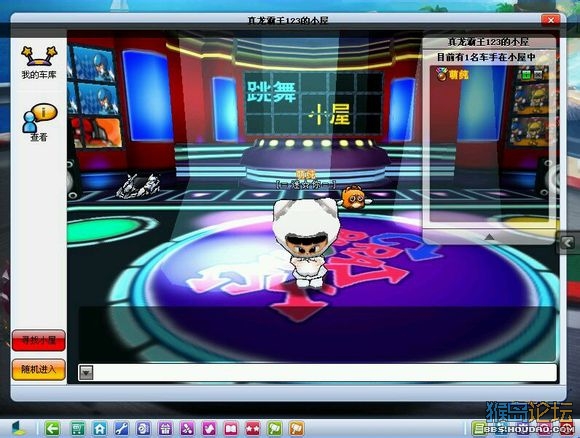Image resolution: width=580 pixels, height=438 pixels.
Task: Click the green flag toolbar icon
Action: (x=274, y=429)
